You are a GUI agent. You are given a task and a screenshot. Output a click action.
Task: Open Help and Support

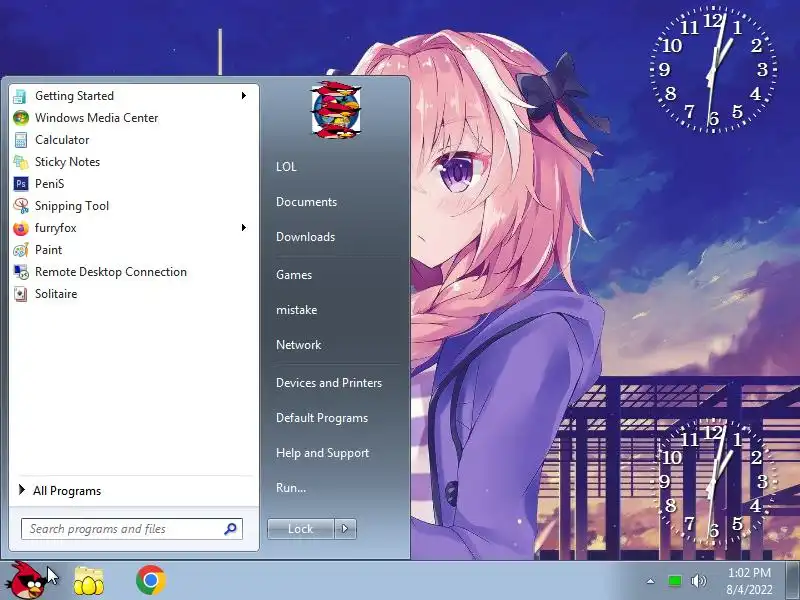[x=322, y=453]
